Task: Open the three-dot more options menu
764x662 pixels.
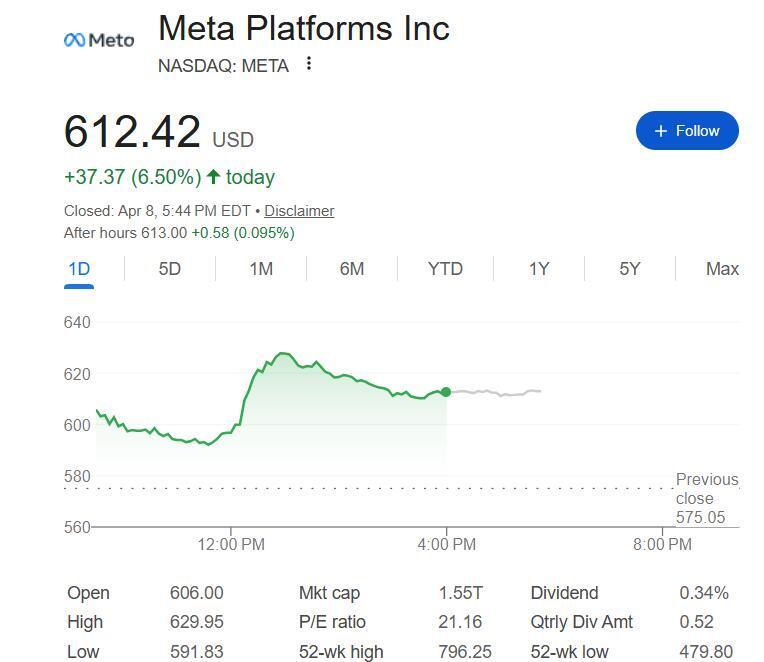Action: [x=309, y=64]
